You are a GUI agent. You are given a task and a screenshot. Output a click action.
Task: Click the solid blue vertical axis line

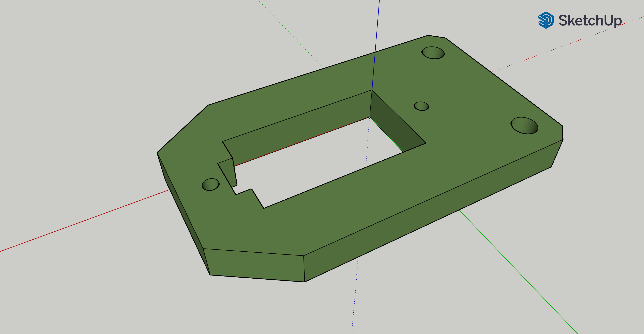[376, 45]
